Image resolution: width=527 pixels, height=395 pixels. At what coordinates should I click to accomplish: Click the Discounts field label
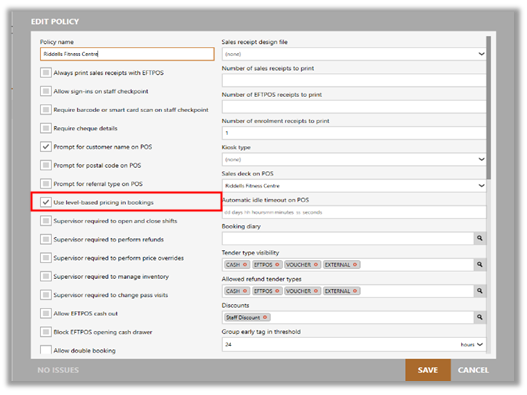(x=235, y=305)
